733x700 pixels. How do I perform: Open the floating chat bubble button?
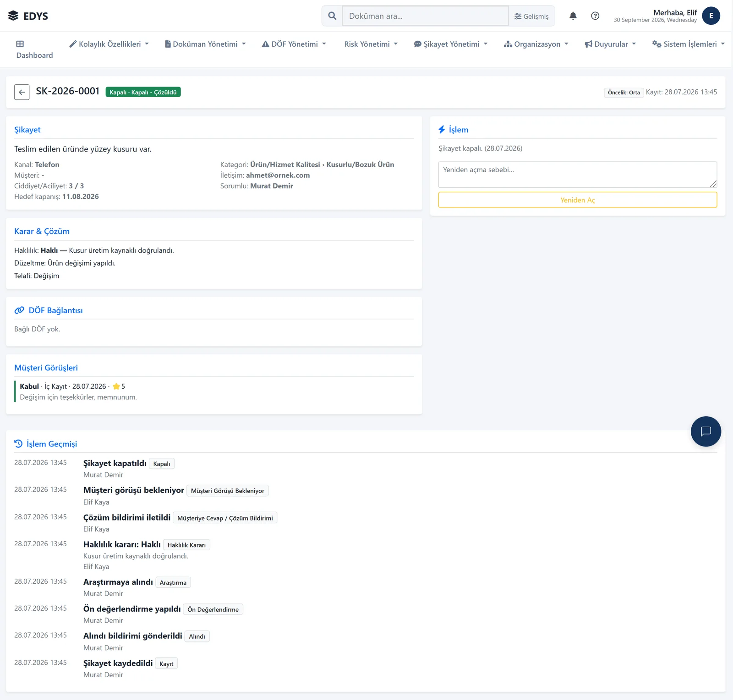pos(706,431)
